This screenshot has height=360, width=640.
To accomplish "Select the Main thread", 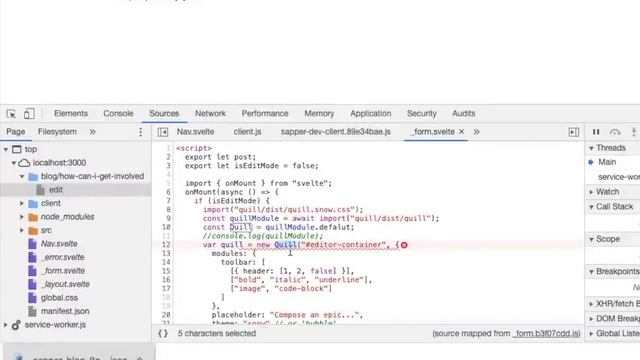I will [x=607, y=162].
